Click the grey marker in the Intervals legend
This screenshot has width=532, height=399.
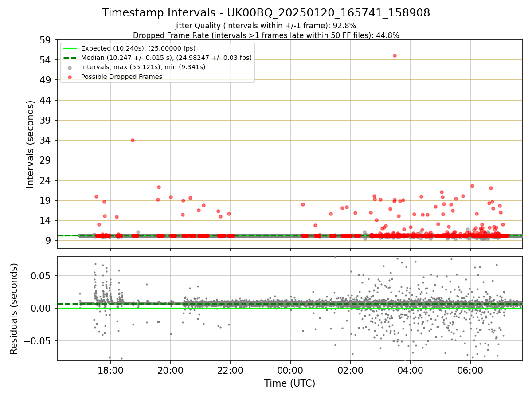coord(70,67)
